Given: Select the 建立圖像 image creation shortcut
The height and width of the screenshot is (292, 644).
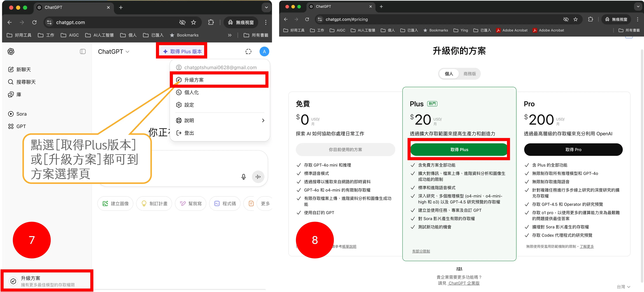Looking at the screenshot, I should (115, 203).
